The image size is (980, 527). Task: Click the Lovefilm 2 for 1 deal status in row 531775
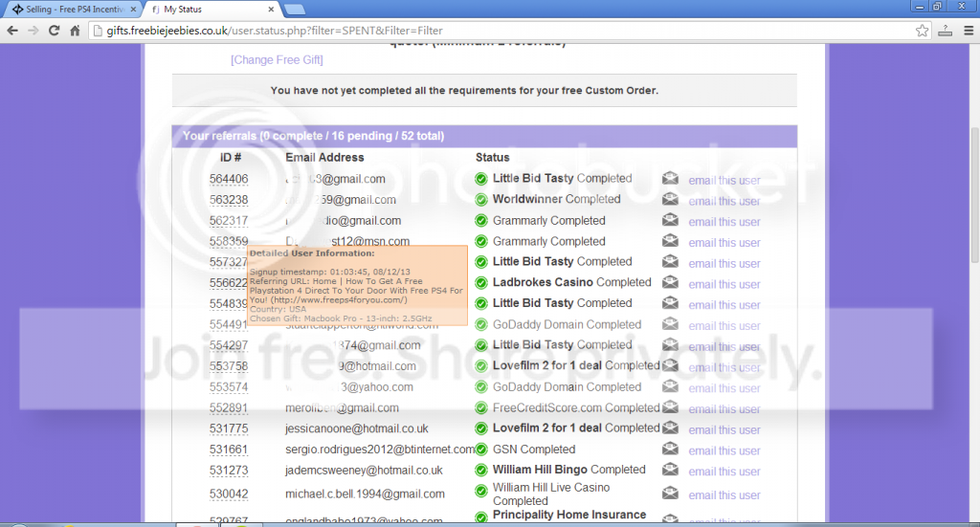(x=575, y=428)
